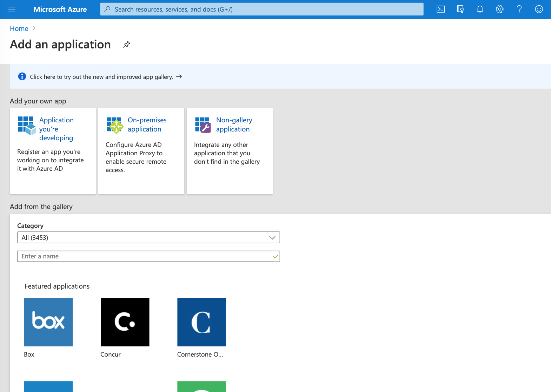Image resolution: width=551 pixels, height=392 pixels.
Task: Click the info icon in the banner
Action: click(x=22, y=76)
